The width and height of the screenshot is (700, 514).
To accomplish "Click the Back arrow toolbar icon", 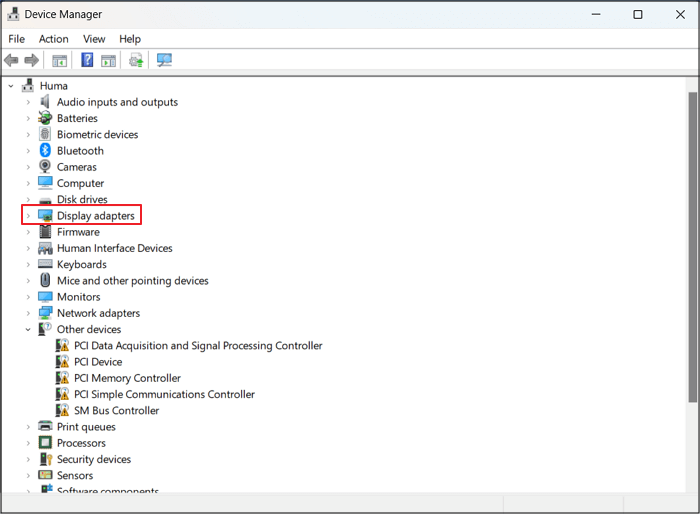I will (x=11, y=60).
